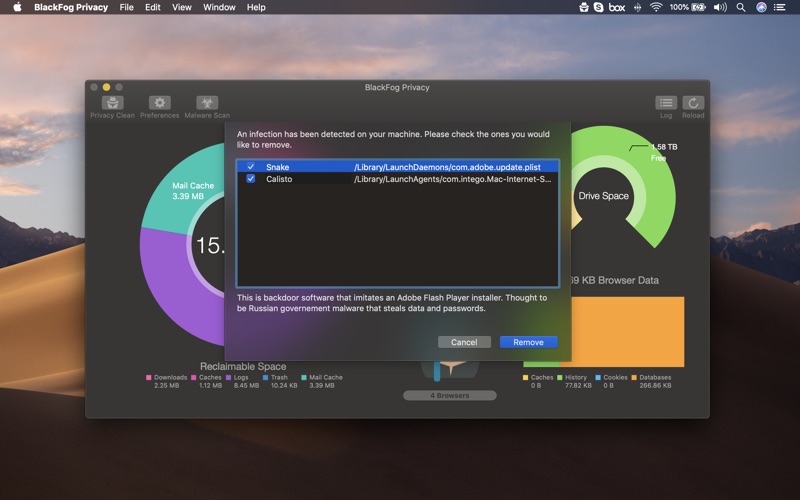800x500 pixels.
Task: Open the Privacy Clean toolbar icon
Action: pyautogui.click(x=112, y=103)
